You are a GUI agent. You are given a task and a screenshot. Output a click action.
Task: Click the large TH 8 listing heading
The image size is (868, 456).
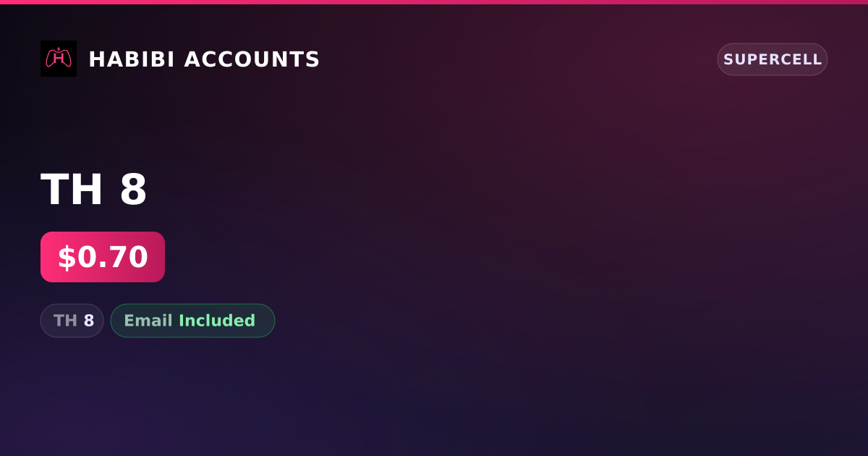pos(94,190)
